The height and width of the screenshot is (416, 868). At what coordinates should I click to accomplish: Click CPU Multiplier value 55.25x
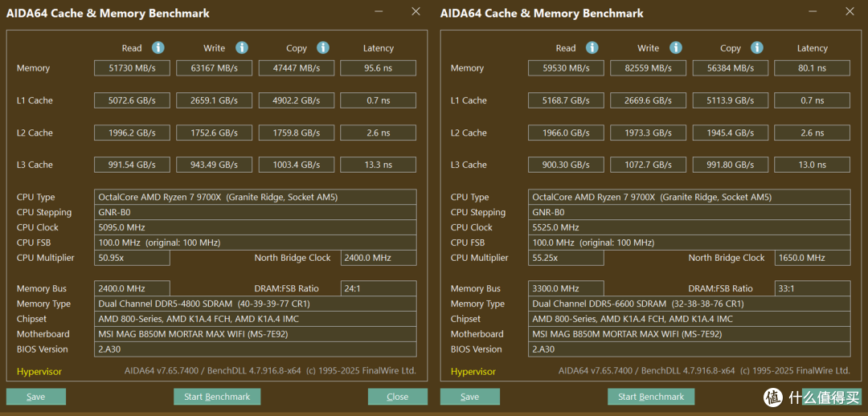pos(566,258)
